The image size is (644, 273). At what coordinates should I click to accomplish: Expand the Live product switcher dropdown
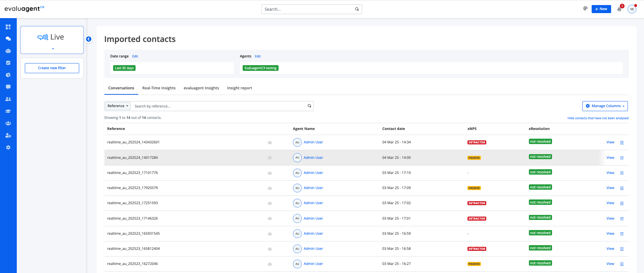[52, 40]
